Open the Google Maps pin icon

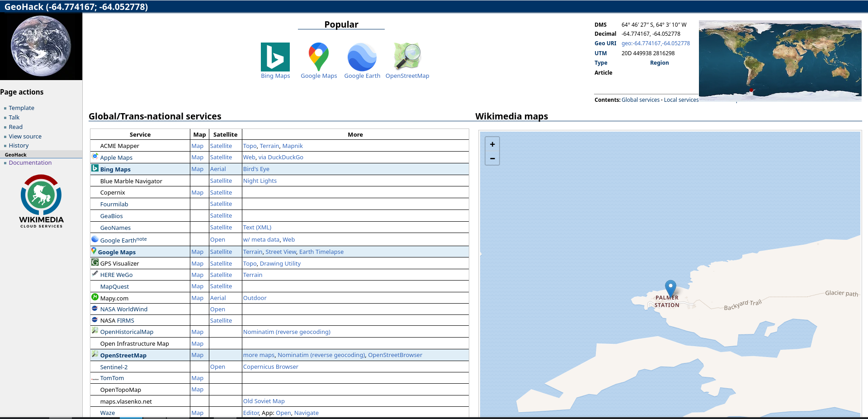[319, 57]
